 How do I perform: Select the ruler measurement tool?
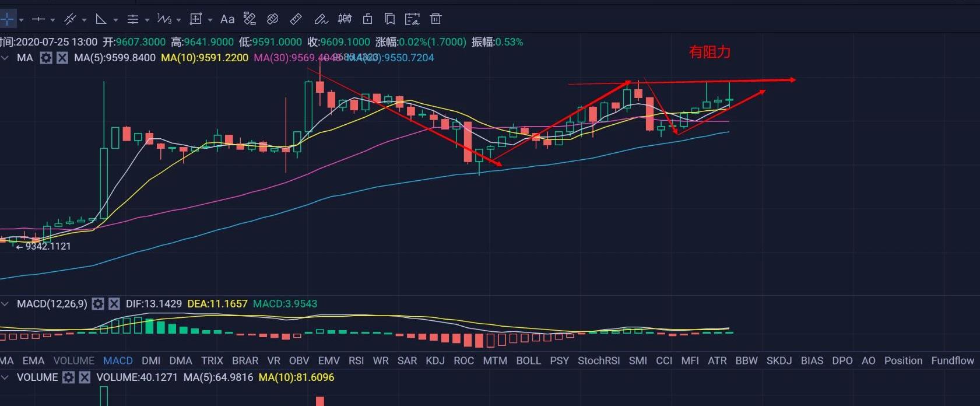[296, 19]
